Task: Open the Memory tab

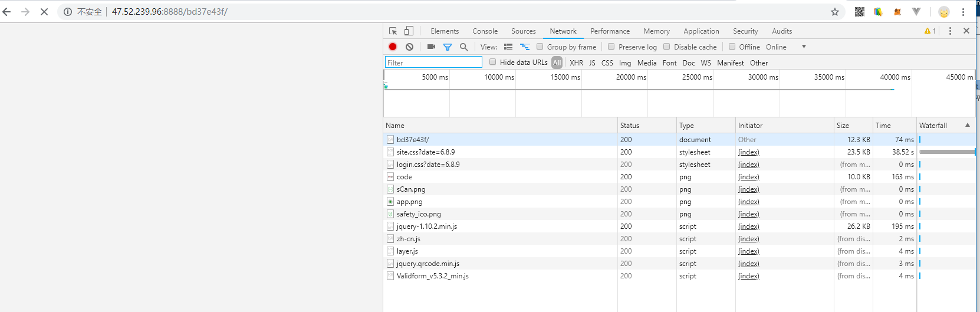Action: (657, 31)
